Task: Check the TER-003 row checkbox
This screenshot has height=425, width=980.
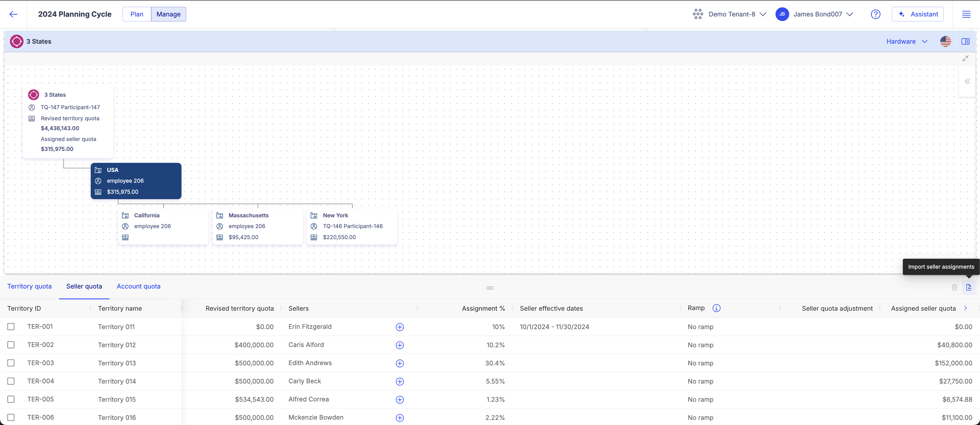Action: 11,363
